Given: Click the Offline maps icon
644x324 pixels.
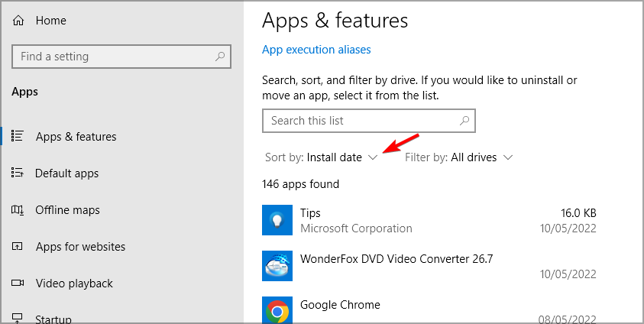Looking at the screenshot, I should coord(18,210).
